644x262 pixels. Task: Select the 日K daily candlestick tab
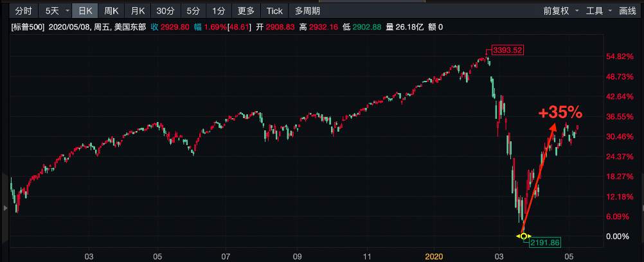[85, 11]
